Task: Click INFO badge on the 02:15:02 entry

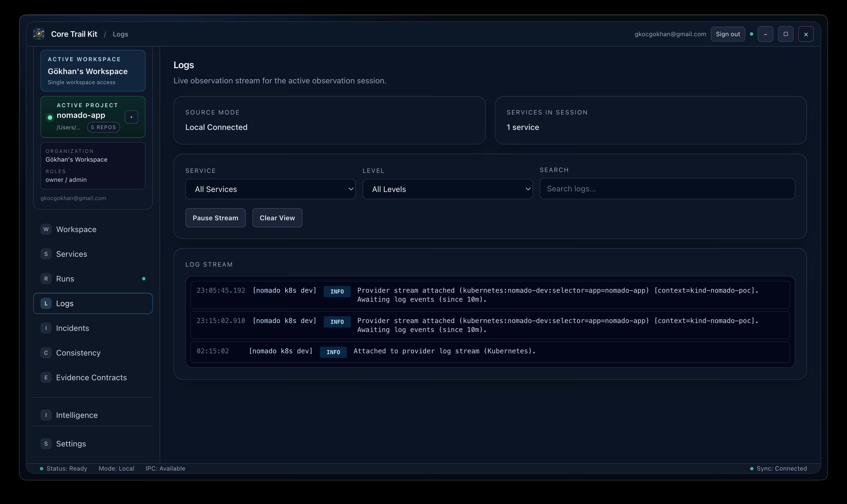Action: click(x=333, y=352)
